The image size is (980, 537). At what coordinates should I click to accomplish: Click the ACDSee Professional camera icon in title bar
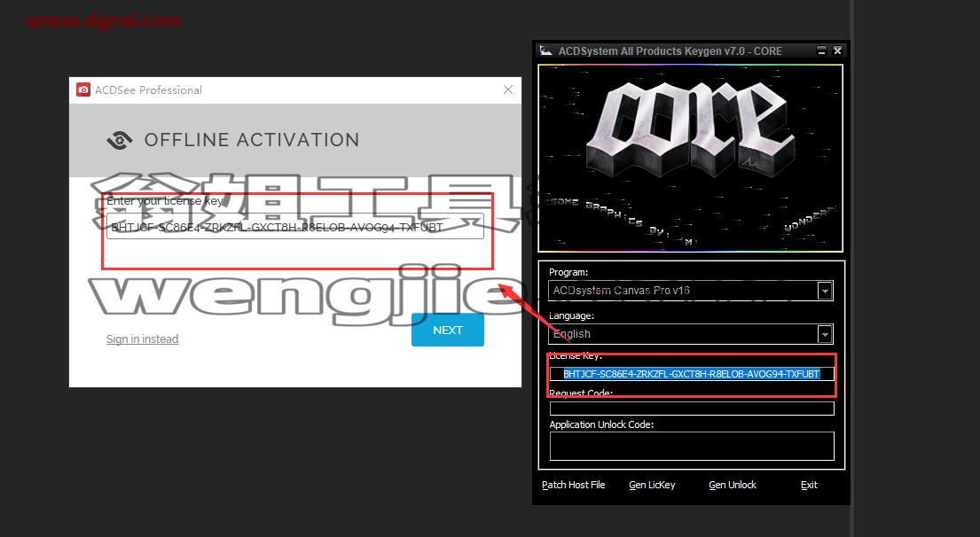(83, 89)
